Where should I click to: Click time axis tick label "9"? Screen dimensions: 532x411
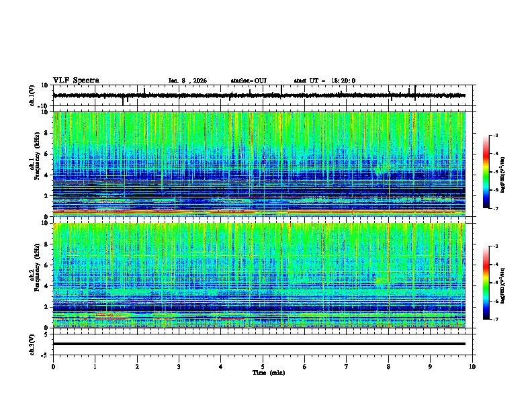point(430,367)
